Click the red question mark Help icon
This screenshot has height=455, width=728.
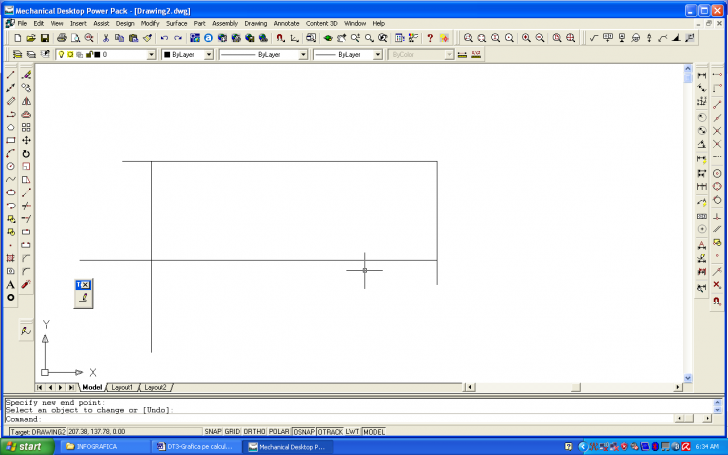tap(430, 38)
